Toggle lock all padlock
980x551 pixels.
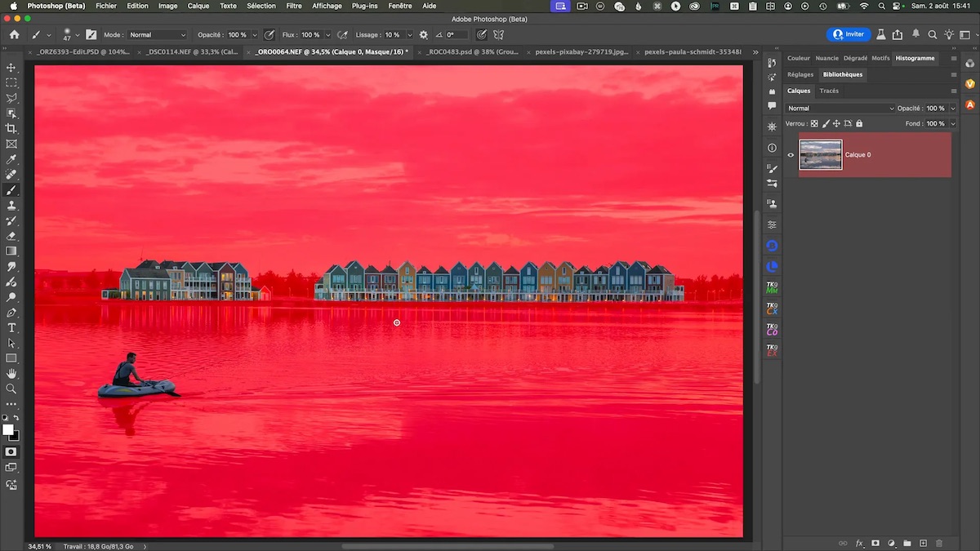858,124
